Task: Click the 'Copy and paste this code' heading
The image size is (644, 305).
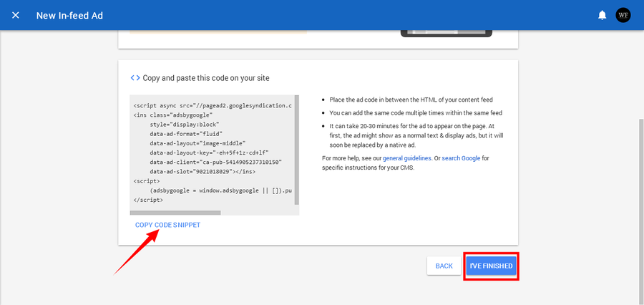Action: pos(206,78)
